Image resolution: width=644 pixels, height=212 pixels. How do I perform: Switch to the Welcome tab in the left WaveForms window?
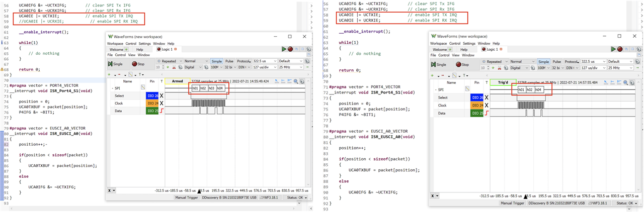116,49
